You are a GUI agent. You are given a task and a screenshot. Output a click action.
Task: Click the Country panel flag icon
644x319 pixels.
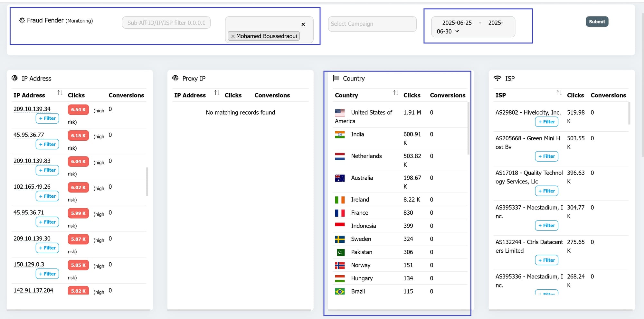(336, 78)
